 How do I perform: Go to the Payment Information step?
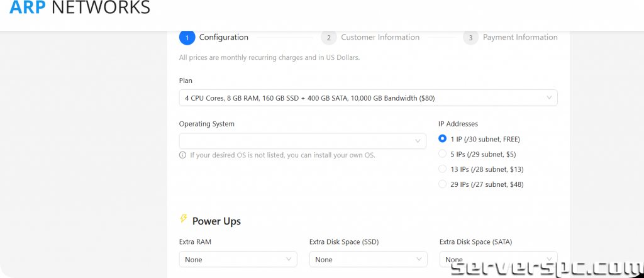(x=519, y=38)
